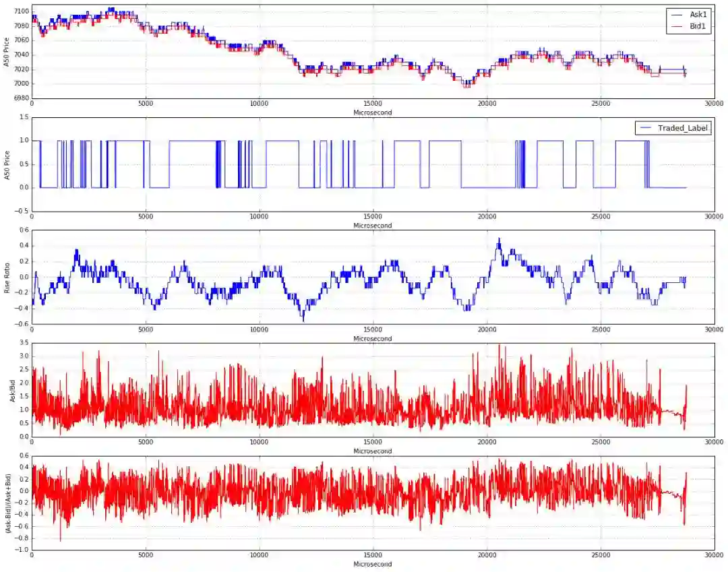
Task: Click the bottom chart's Microsecond axis label
Action: [372, 564]
